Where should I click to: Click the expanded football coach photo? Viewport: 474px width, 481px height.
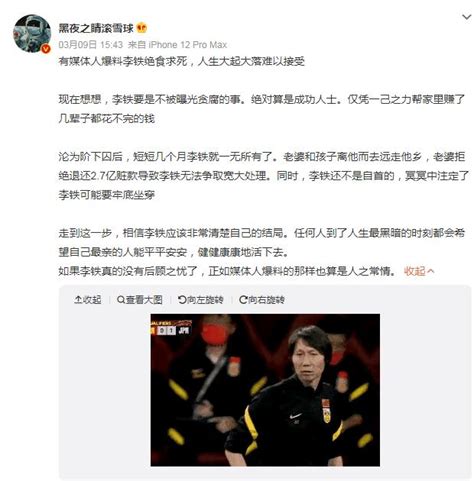(265, 390)
